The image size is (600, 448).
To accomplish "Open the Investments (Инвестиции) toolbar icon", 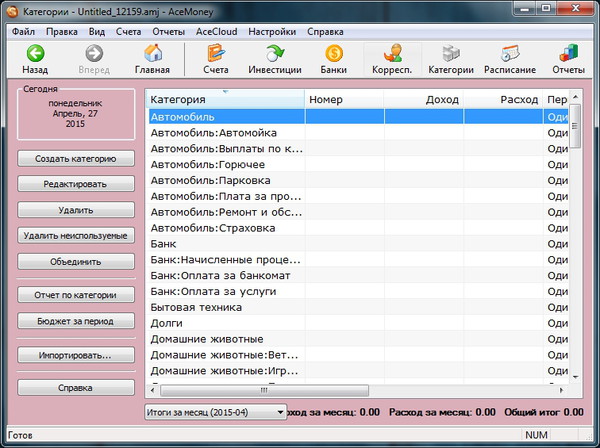I will point(276,54).
